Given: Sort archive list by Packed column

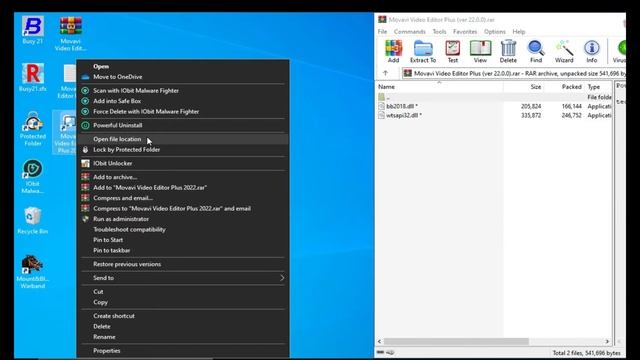Looking at the screenshot, I should click(x=564, y=87).
